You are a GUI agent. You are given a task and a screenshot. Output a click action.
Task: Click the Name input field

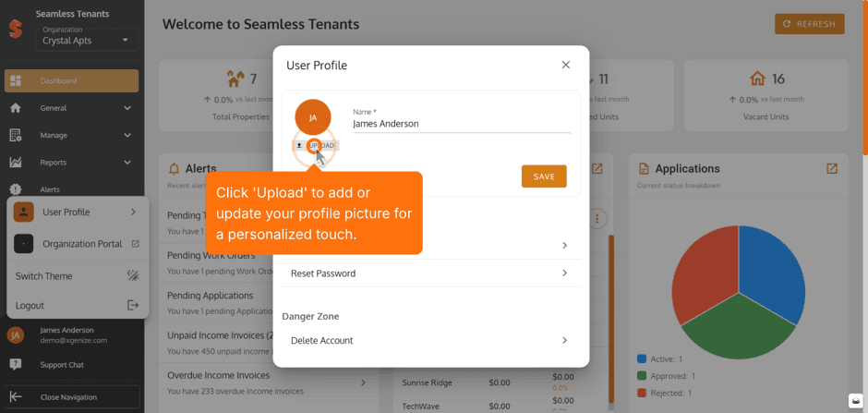[462, 124]
